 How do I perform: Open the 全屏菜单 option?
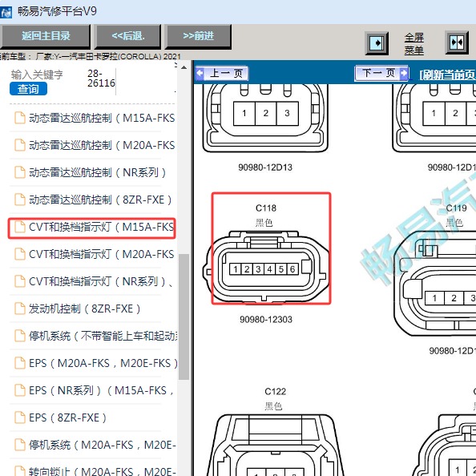click(x=414, y=43)
